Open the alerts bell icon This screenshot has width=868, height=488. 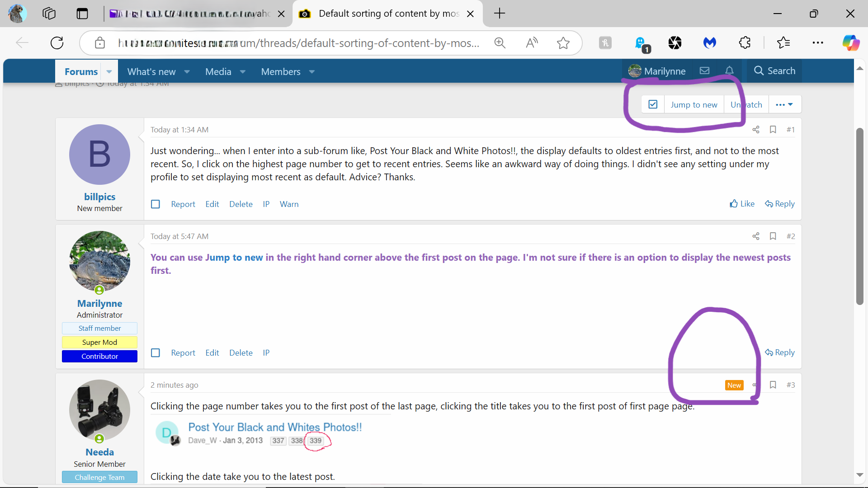tap(729, 70)
